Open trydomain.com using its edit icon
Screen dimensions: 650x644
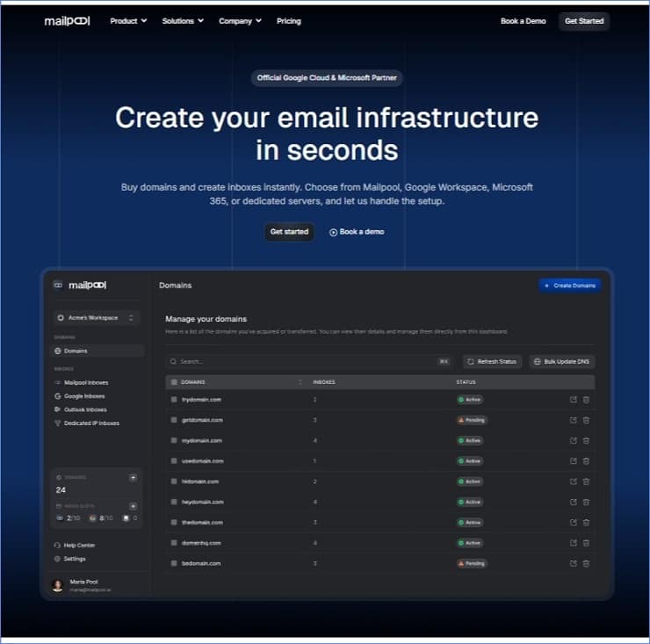point(574,400)
